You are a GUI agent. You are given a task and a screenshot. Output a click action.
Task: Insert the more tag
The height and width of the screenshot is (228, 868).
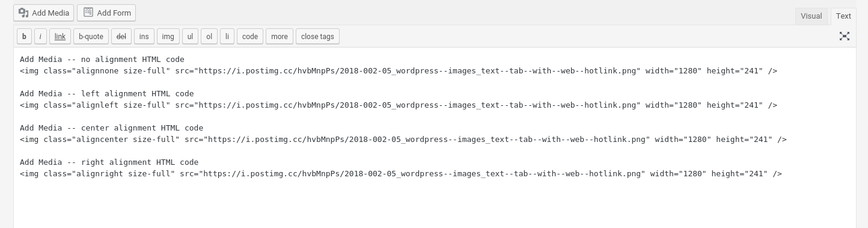(280, 37)
